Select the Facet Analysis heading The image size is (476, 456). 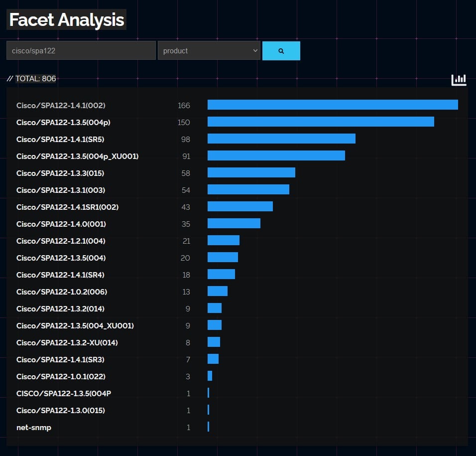(67, 20)
